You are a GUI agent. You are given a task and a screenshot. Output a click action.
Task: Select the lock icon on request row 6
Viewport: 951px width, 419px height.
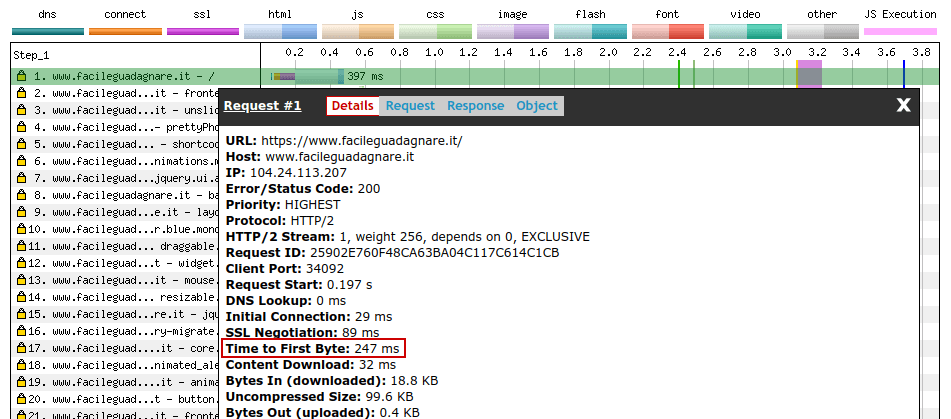22,161
